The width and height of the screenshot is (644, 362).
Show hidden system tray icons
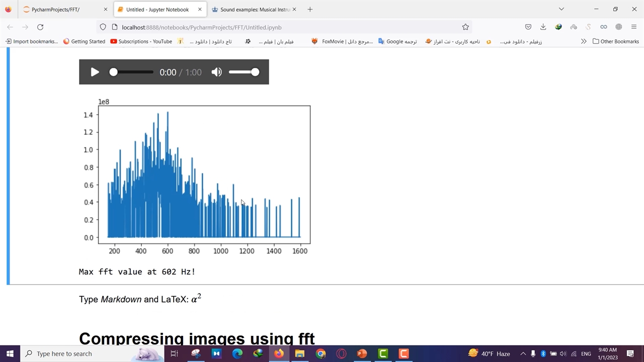point(523,353)
